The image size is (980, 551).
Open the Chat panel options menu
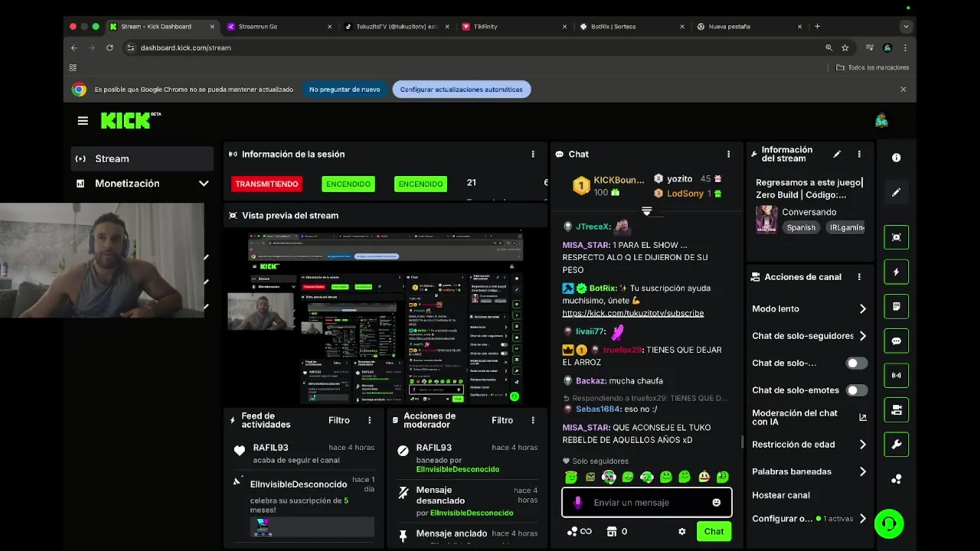[x=728, y=154]
